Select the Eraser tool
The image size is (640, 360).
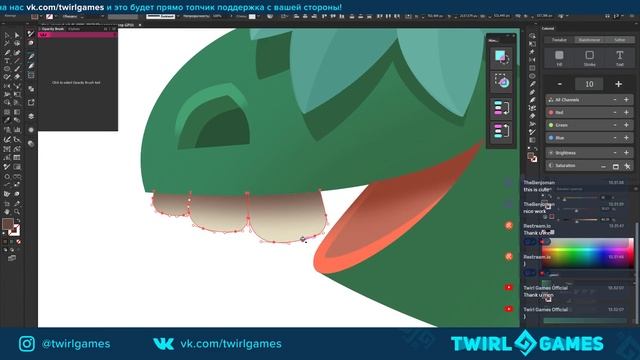click(17, 77)
